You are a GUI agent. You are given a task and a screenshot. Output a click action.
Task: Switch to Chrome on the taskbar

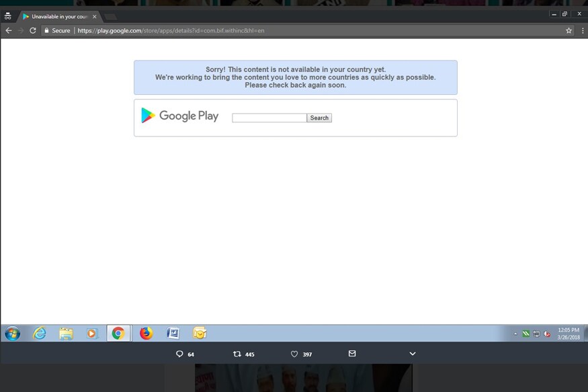click(x=118, y=333)
